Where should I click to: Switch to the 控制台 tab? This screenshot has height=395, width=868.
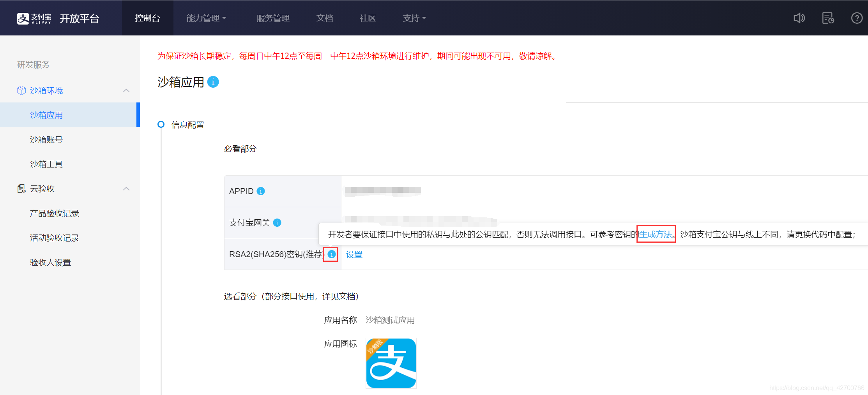tap(147, 18)
